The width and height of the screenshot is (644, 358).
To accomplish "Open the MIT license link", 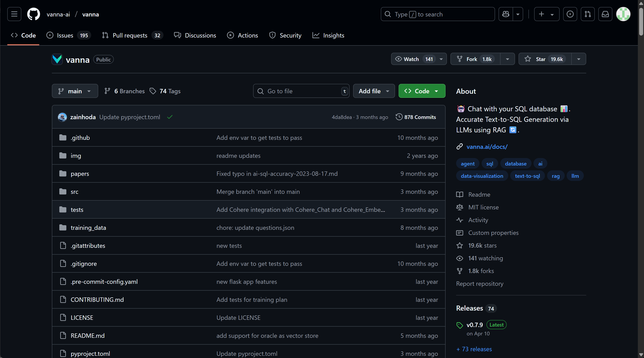I will pyautogui.click(x=483, y=207).
